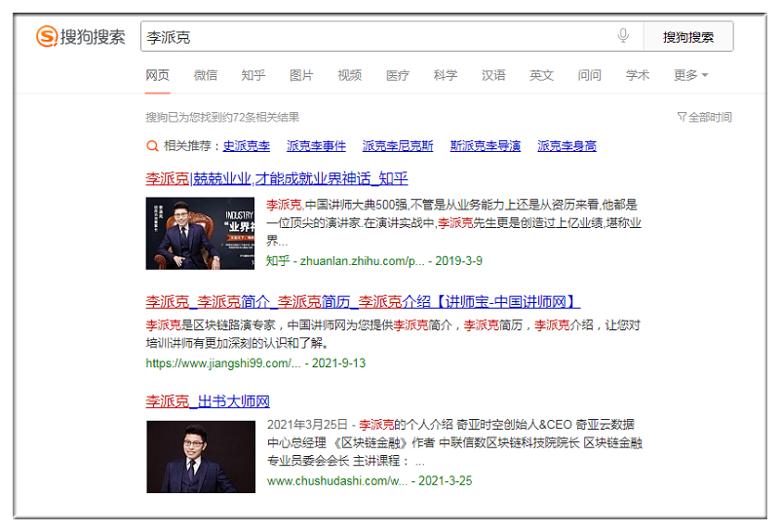Open related suggestion 斯派克李导演
This screenshot has height=532, width=780.
click(x=485, y=146)
